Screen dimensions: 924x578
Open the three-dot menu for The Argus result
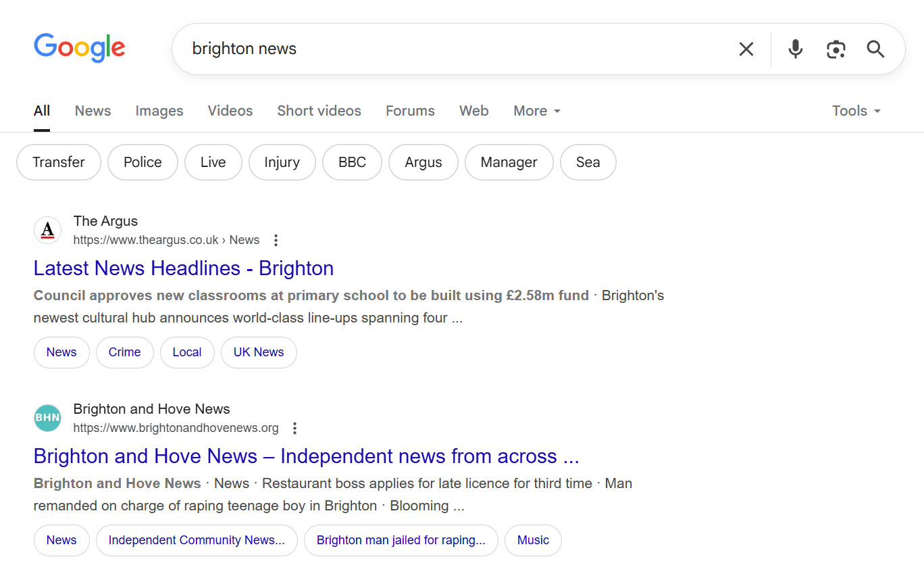pyautogui.click(x=276, y=240)
